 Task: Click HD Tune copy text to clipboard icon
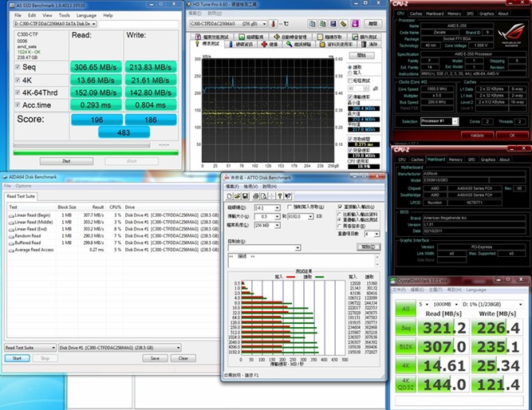point(312,24)
